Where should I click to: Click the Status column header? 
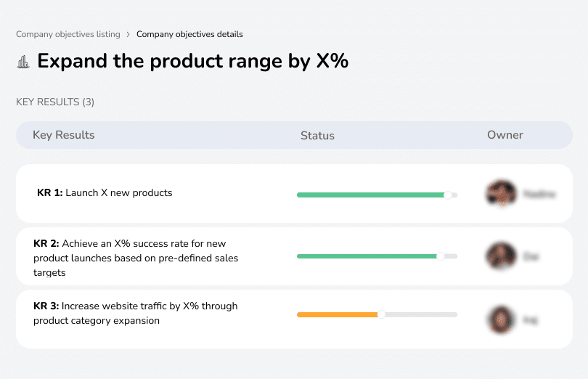tap(317, 136)
